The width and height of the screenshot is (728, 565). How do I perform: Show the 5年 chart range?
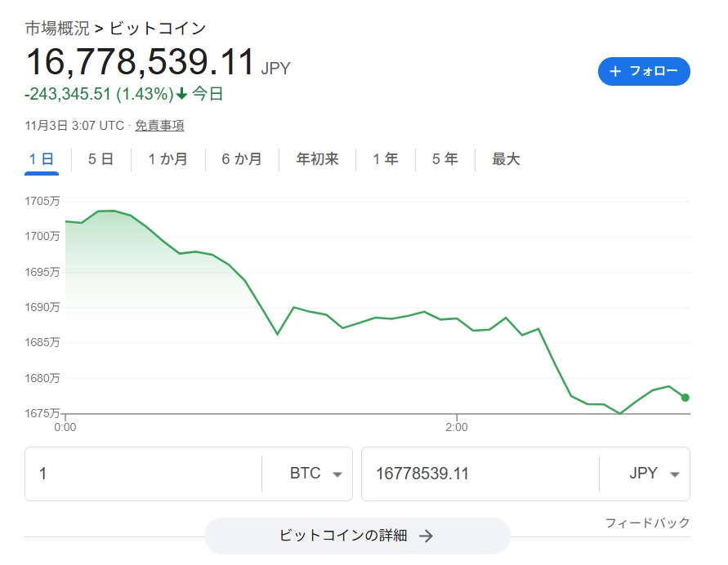point(445,159)
